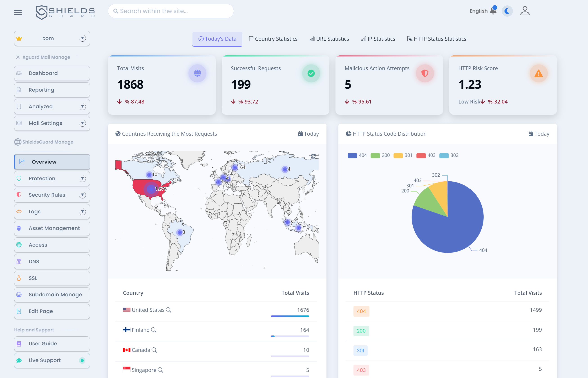Screen dimensions: 588x378
Task: Toggle the 200 legend entry off
Action: (380, 155)
